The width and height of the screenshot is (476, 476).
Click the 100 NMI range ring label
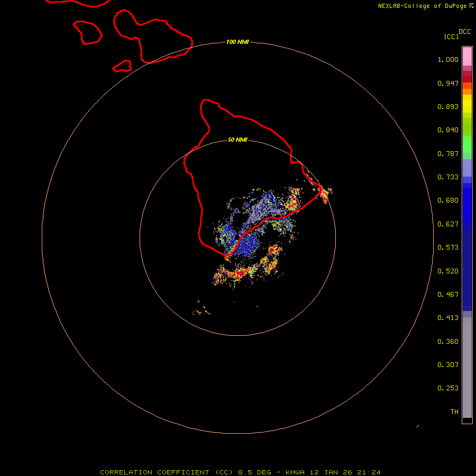click(237, 42)
